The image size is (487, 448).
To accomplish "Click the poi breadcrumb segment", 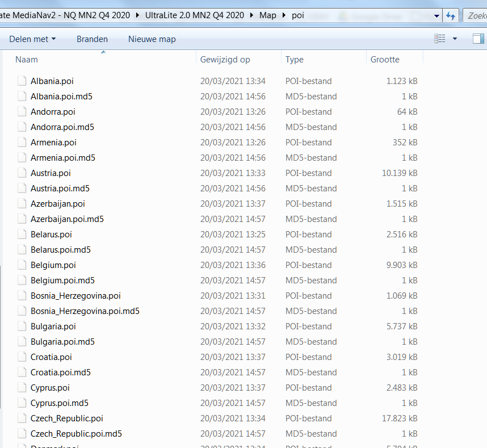I will [298, 15].
